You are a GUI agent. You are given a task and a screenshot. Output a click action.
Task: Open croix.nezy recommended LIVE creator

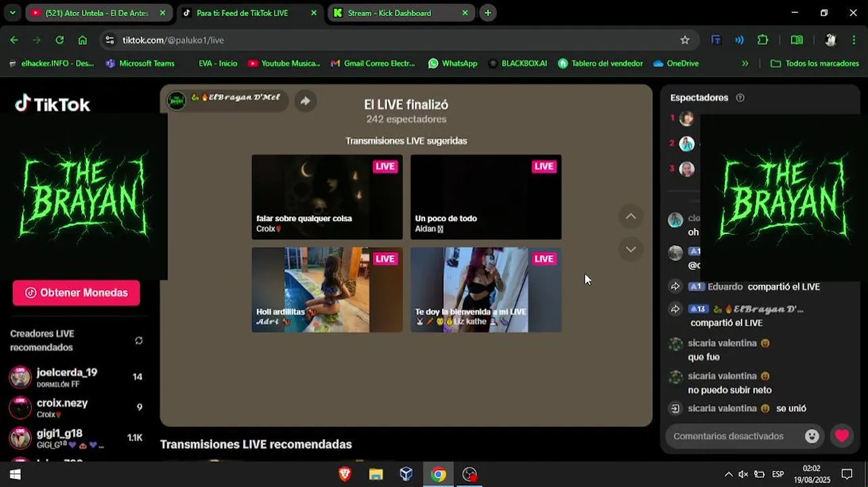(76, 408)
